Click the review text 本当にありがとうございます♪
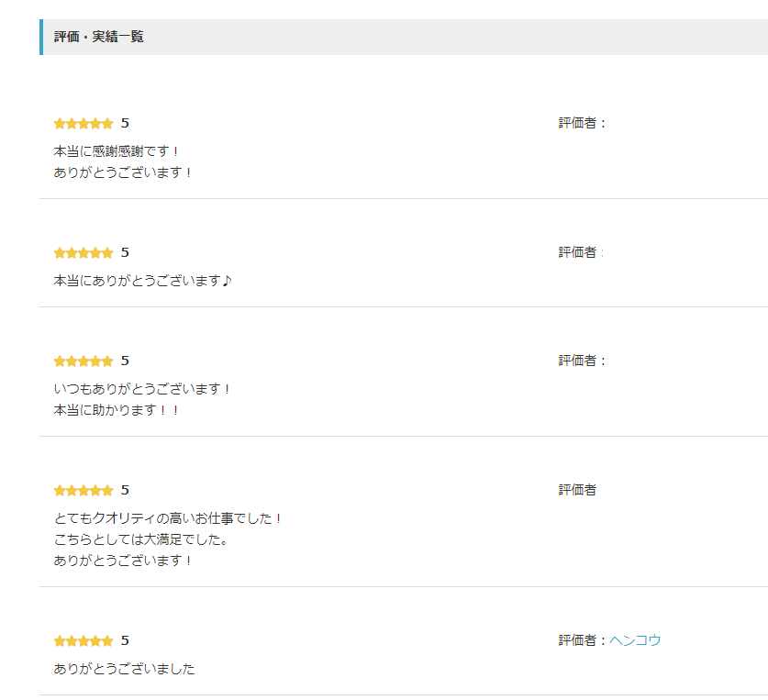This screenshot has height=700, width=768. (x=143, y=280)
